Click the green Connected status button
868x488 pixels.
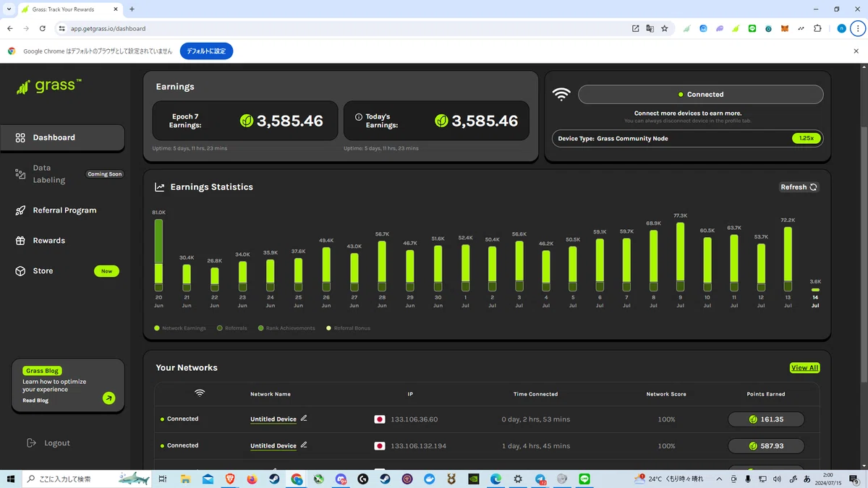700,95
